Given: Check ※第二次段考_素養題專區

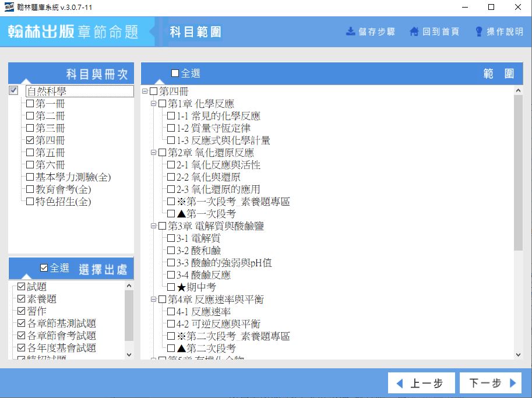Looking at the screenshot, I should 171,336.
